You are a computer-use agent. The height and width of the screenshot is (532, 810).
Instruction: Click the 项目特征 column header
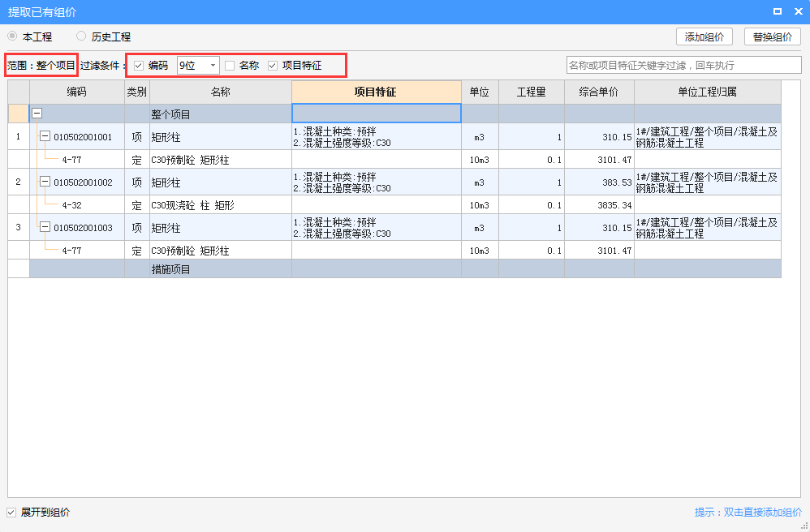pyautogui.click(x=375, y=92)
